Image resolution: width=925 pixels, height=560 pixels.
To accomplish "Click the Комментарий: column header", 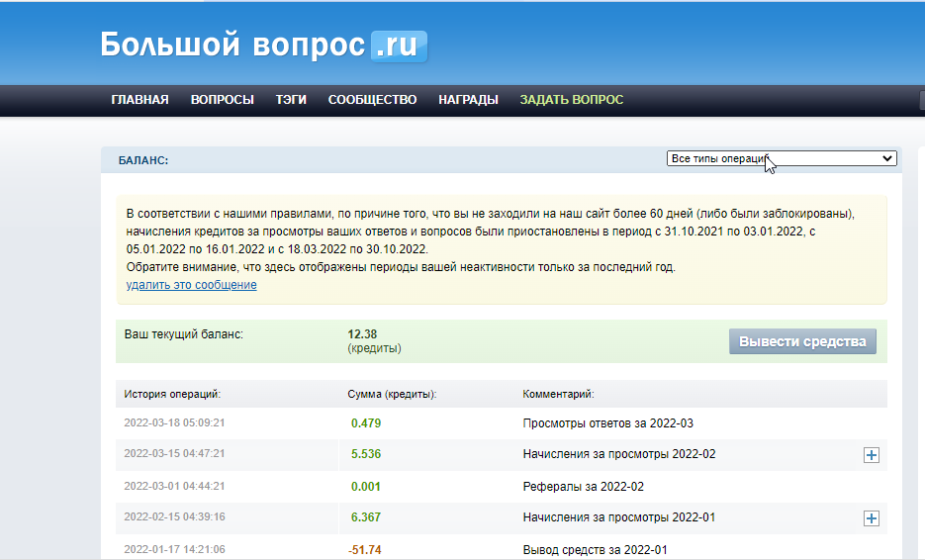I will (558, 394).
